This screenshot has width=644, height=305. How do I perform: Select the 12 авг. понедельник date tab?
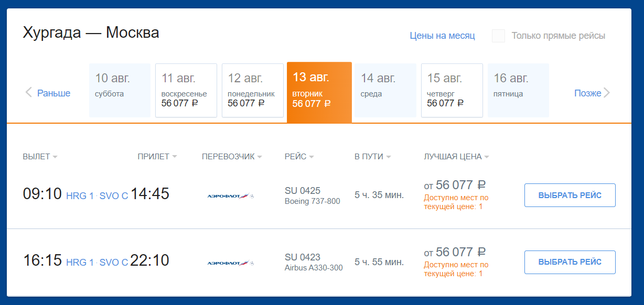253,91
